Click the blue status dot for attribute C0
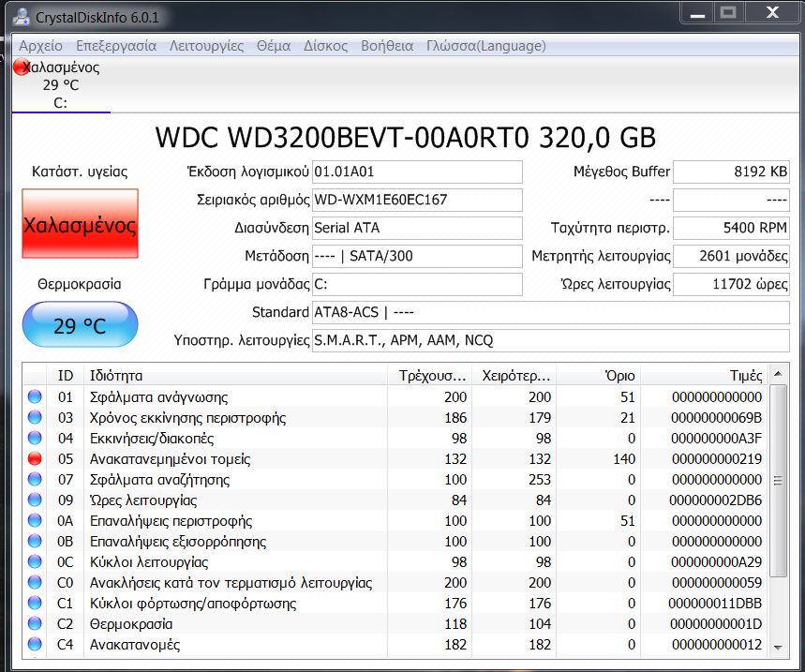Screen dimensions: 805x672 coord(35,583)
